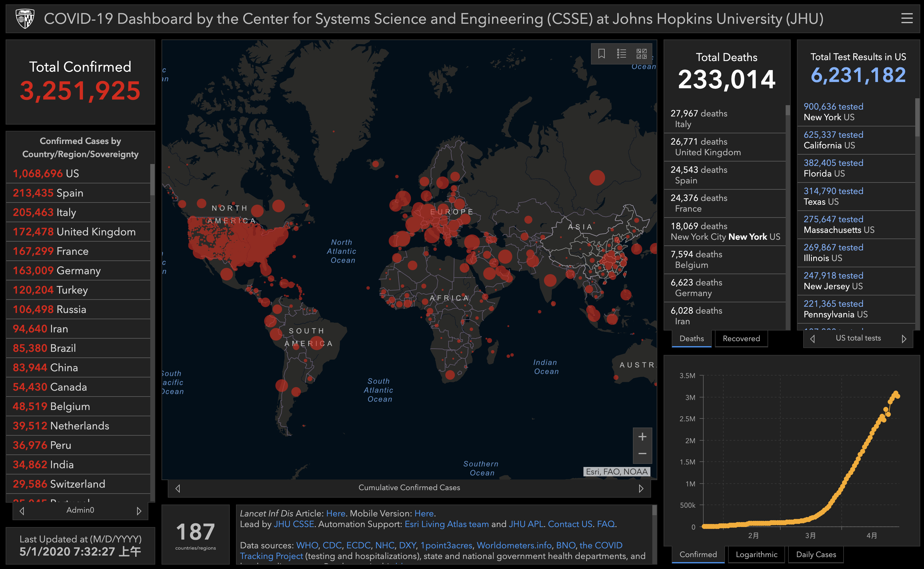Advance Admin0 list with right arrow

(x=139, y=511)
